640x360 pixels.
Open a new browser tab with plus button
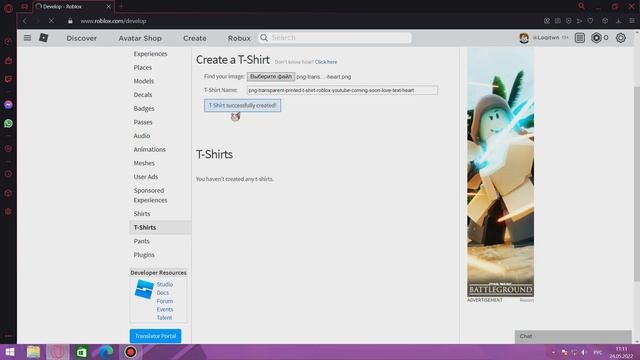click(121, 6)
